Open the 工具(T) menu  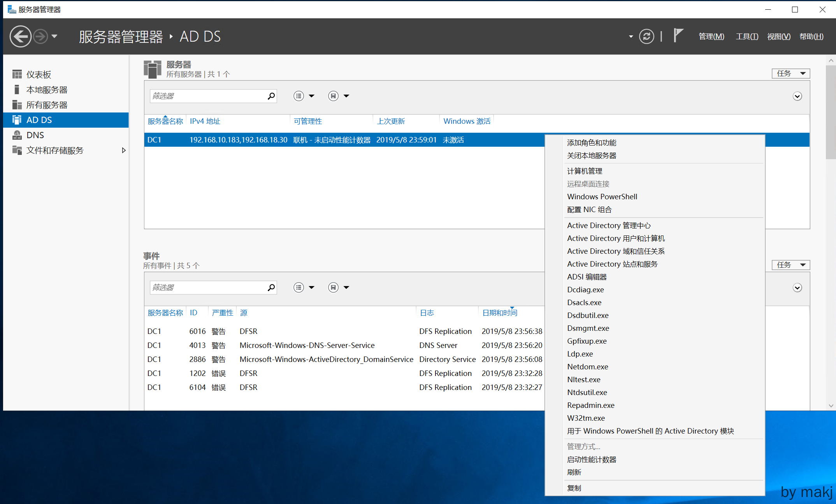click(746, 37)
